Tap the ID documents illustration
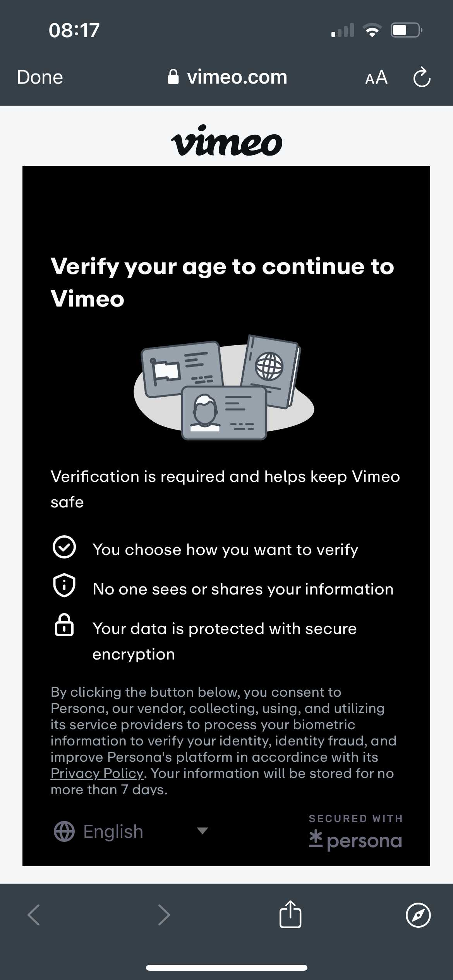This screenshot has width=453, height=980. [x=224, y=387]
